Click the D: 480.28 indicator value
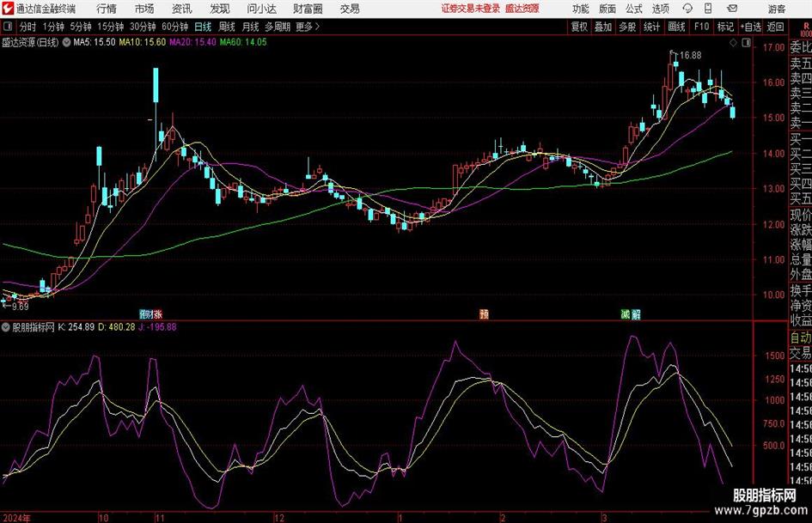Screen dimensions: 812x523 [x=117, y=327]
